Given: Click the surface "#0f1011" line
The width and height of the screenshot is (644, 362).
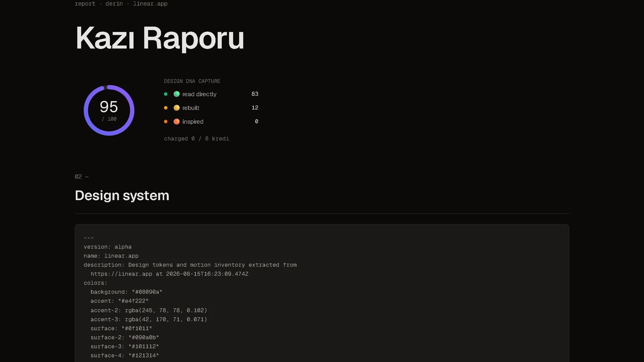Looking at the screenshot, I should [121, 329].
